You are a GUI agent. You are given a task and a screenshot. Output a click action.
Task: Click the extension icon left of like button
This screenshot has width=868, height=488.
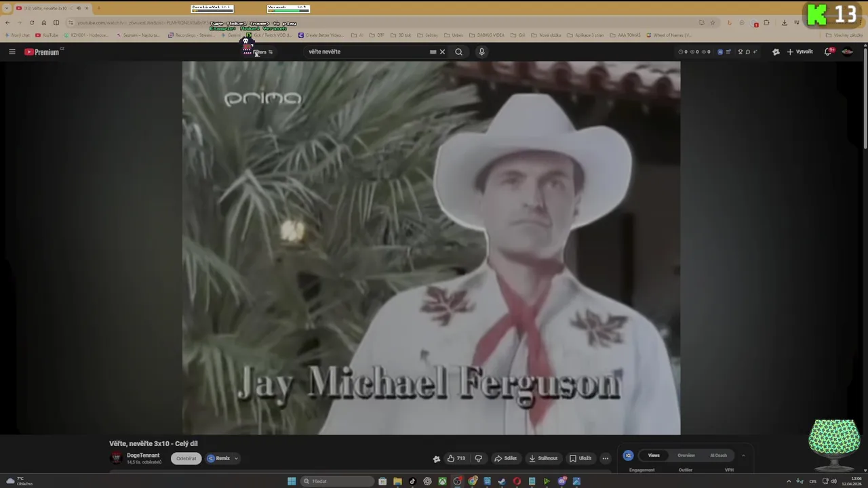tap(436, 459)
